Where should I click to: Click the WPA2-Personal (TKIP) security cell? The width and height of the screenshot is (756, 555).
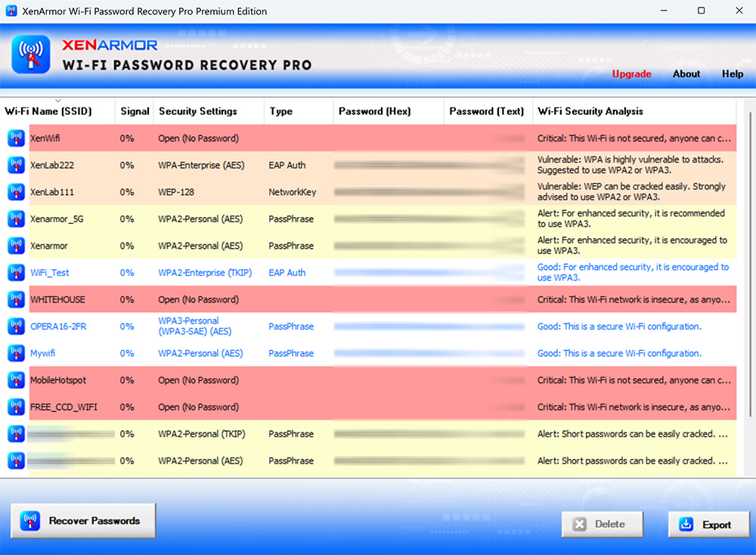tap(202, 434)
